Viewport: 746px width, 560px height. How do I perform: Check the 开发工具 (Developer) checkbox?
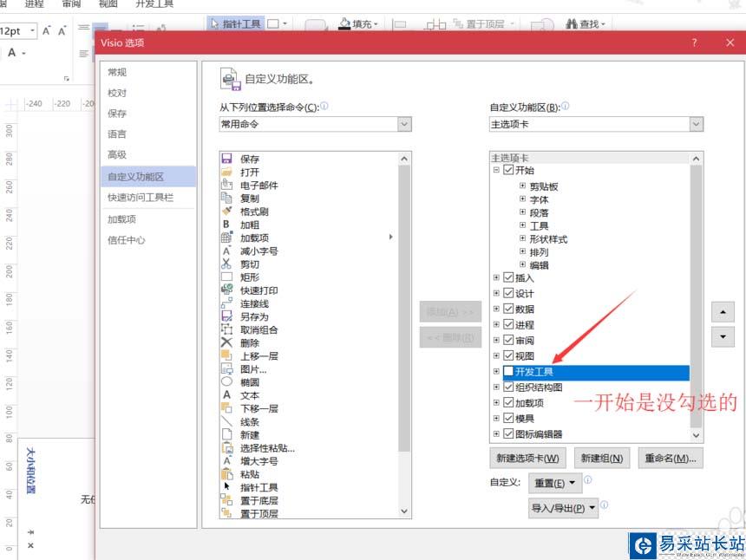pyautogui.click(x=508, y=371)
